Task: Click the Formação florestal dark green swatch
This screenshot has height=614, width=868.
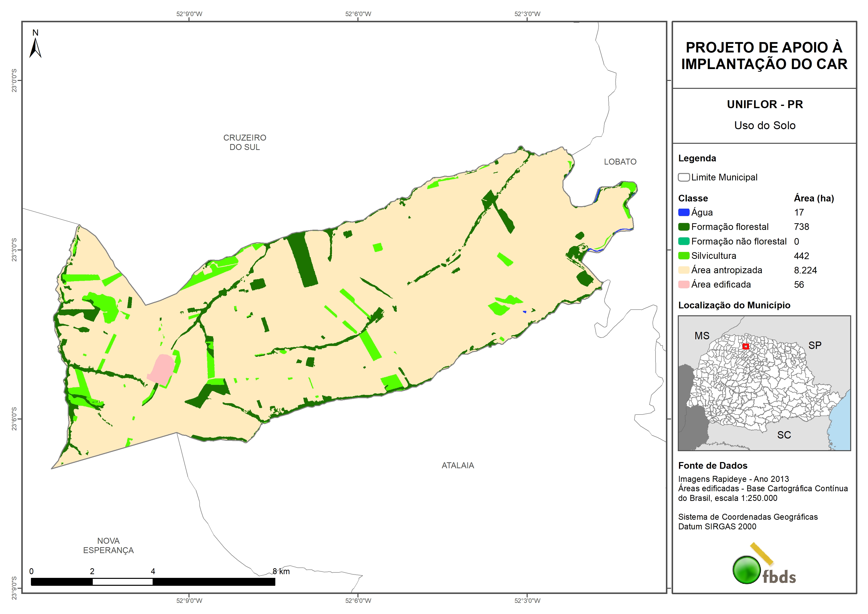Action: click(x=683, y=227)
